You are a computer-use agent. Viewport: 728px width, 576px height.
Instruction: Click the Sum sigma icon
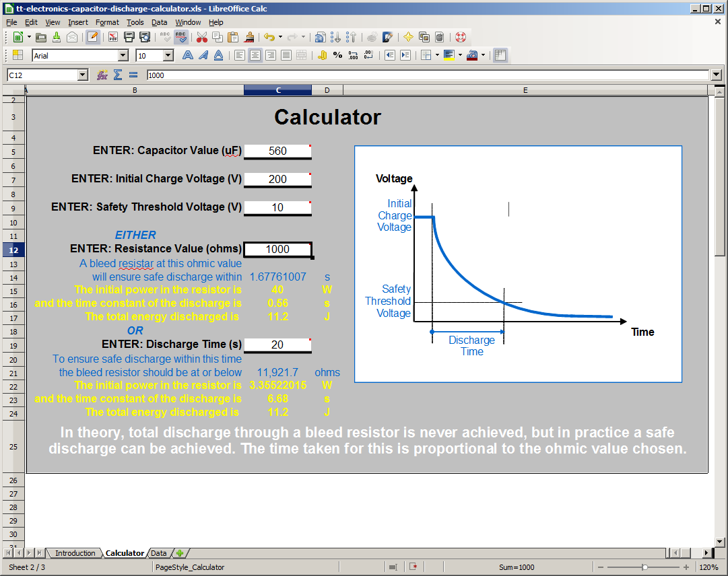click(118, 75)
